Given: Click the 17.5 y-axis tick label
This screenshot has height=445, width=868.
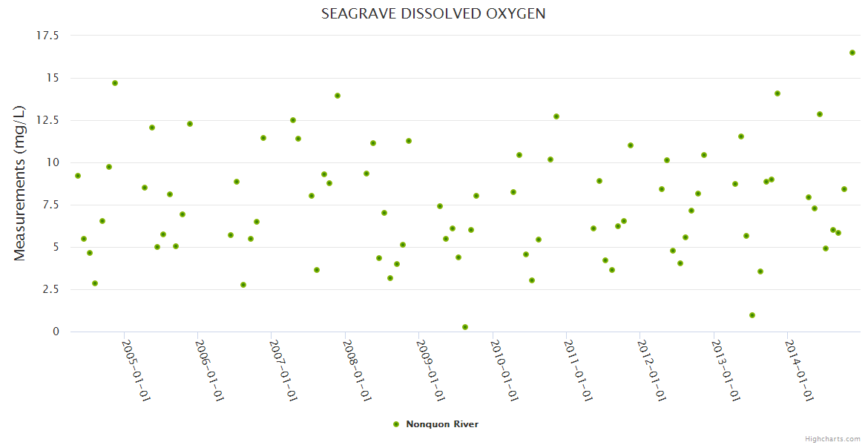Looking at the screenshot, I should coord(47,36).
